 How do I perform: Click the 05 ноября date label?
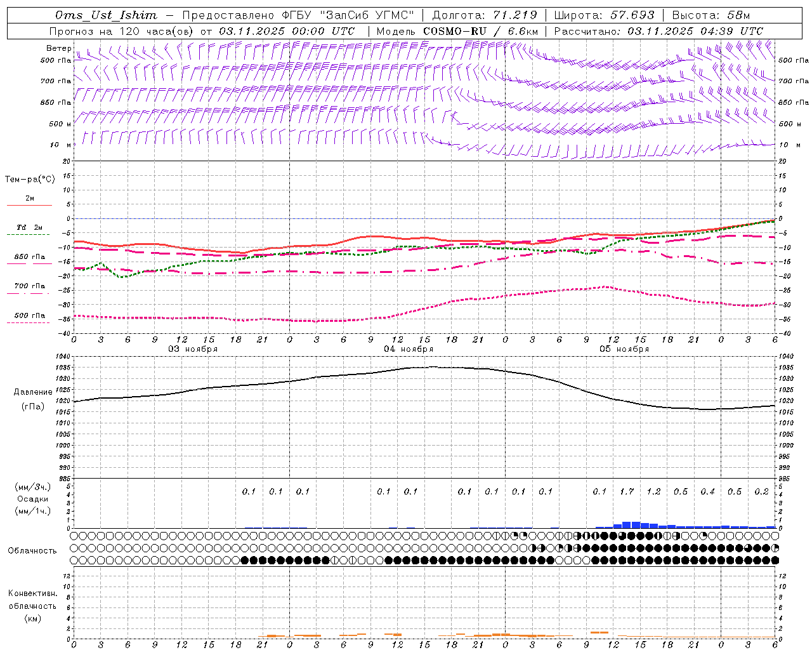pos(624,349)
